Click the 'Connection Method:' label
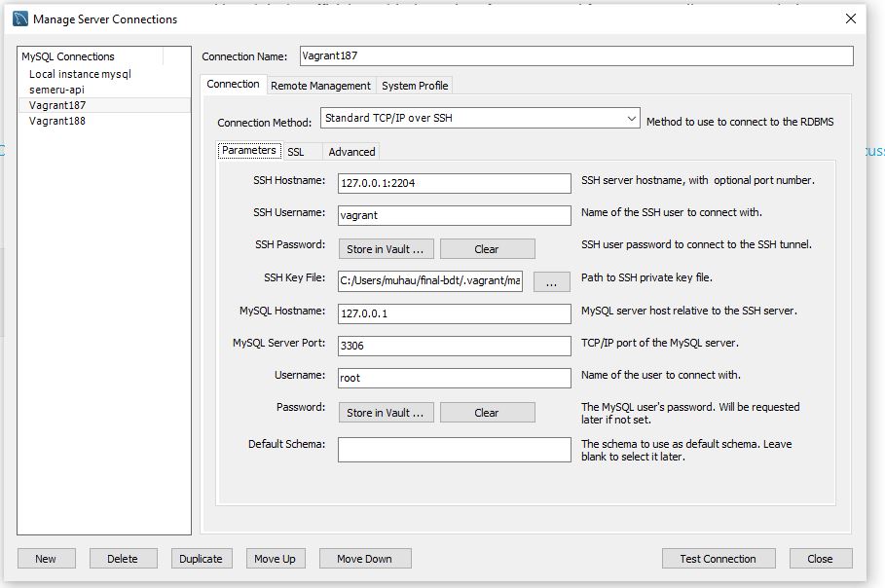Image resolution: width=885 pixels, height=588 pixels. pyautogui.click(x=264, y=123)
